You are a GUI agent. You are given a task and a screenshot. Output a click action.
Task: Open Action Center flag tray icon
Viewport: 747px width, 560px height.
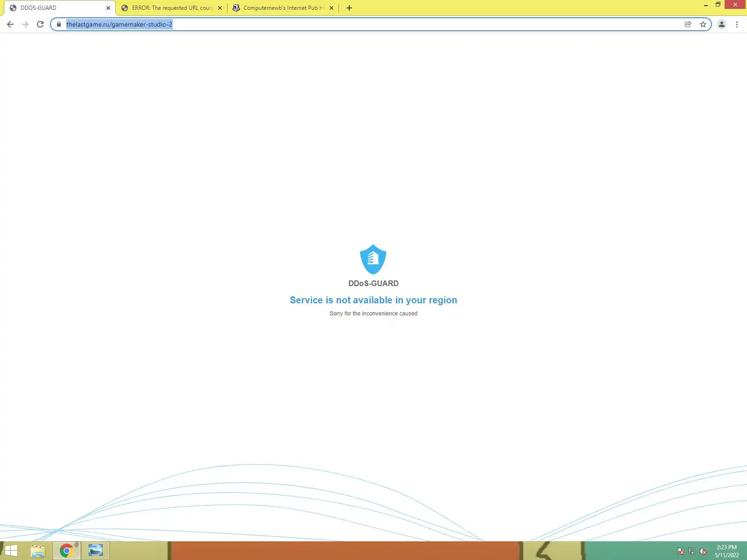pos(681,551)
